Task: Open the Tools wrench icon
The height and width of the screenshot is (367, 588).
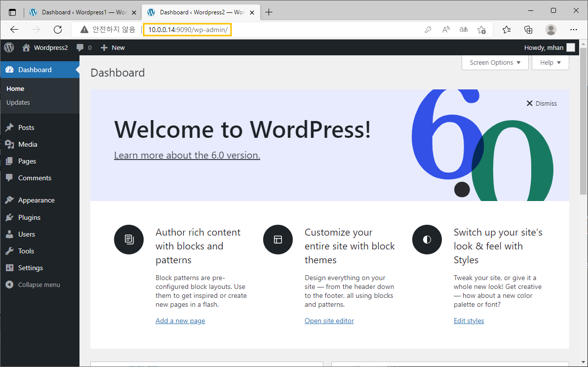Action: tap(9, 251)
